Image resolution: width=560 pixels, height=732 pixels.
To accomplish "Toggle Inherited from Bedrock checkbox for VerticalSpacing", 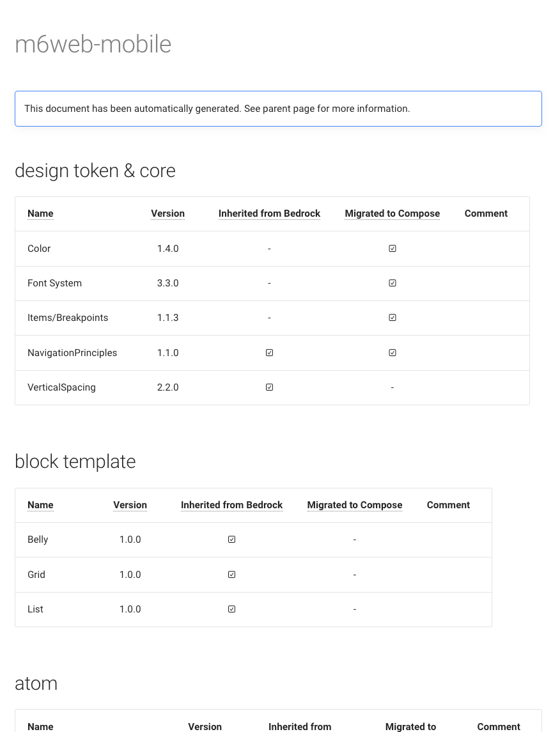I will click(269, 387).
